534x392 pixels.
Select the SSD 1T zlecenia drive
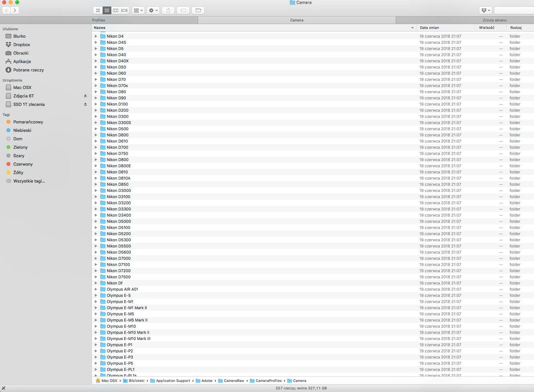click(x=29, y=104)
